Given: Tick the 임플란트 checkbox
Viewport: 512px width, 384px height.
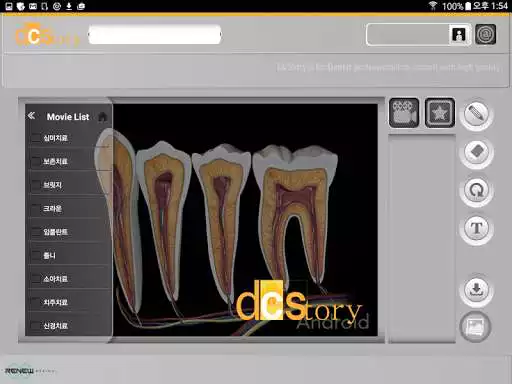Looking at the screenshot, I should point(35,232).
